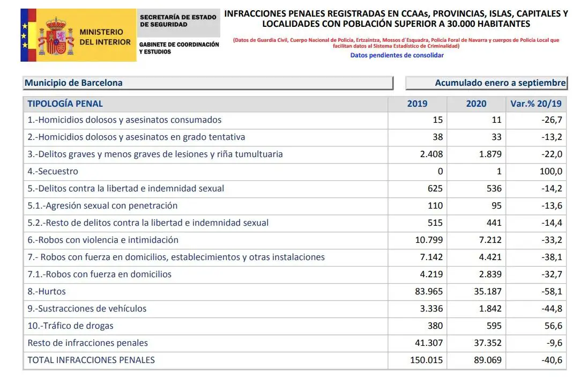Viewport: 588px width, 377px height.
Task: Click 'GABINETE DE COORDINACIÓN Y ESTUDIOS' label
Action: (x=179, y=48)
